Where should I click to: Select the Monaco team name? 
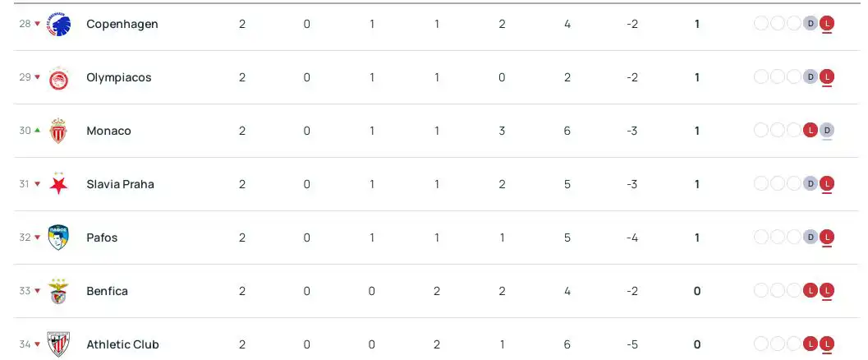click(x=108, y=131)
